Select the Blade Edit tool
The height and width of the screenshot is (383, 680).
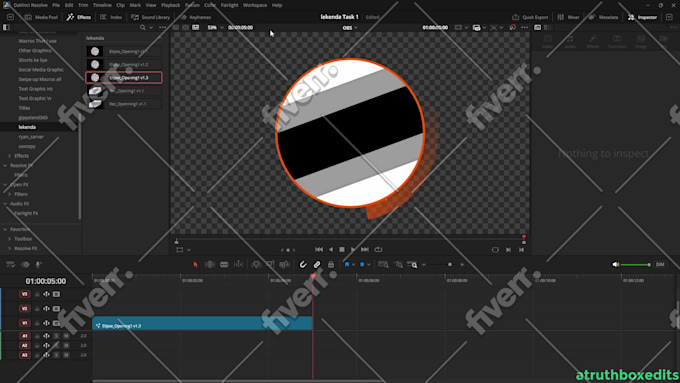(x=224, y=264)
